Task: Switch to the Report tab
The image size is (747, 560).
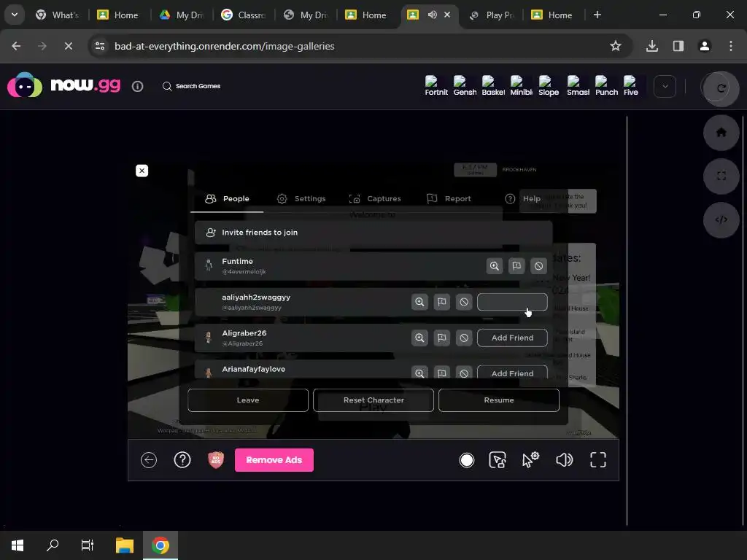Action: 449,198
